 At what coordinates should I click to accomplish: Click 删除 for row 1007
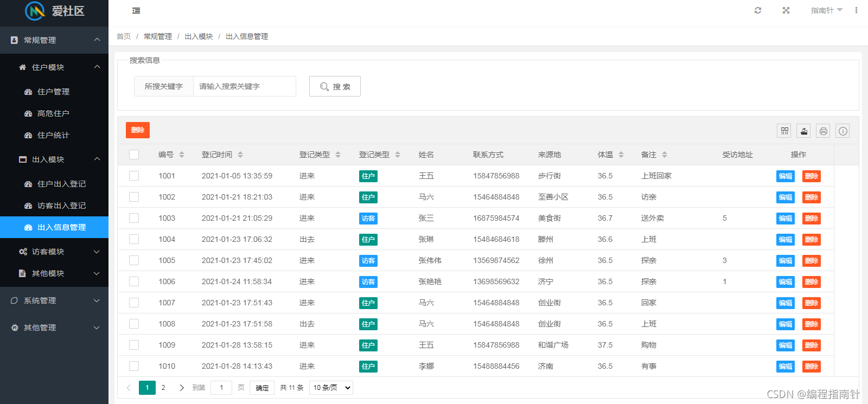(x=812, y=303)
